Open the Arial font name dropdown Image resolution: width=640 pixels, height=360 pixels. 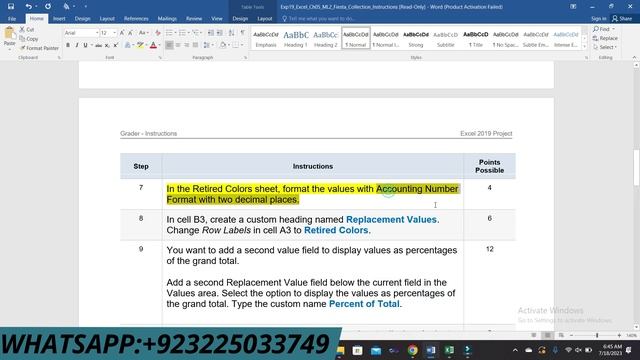pyautogui.click(x=97, y=33)
